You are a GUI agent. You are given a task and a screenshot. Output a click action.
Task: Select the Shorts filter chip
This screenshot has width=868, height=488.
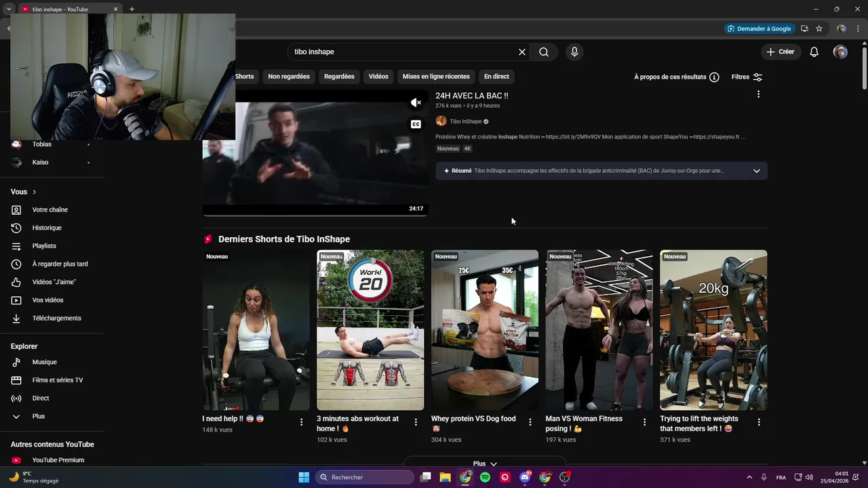pyautogui.click(x=244, y=77)
